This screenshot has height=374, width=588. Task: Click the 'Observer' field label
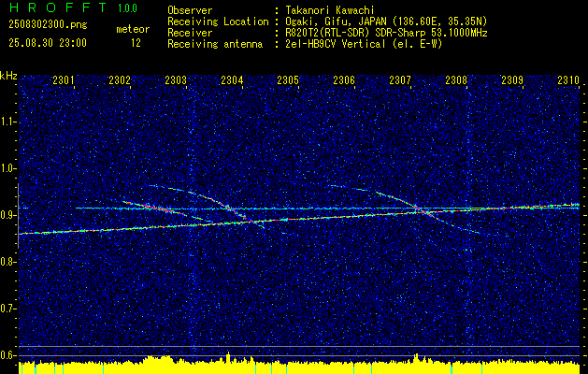coord(190,10)
